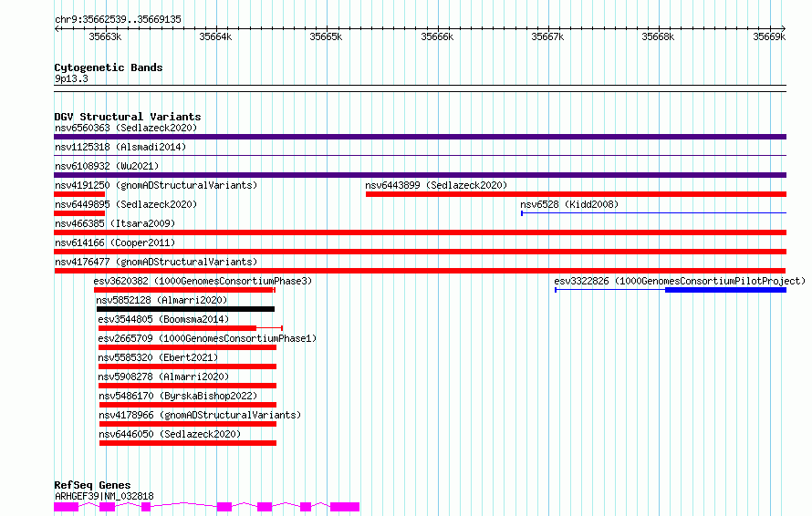This screenshot has width=812, height=516.
Task: Click the rightmost magenta ARHGEF39 exon block
Action: pyautogui.click(x=345, y=507)
